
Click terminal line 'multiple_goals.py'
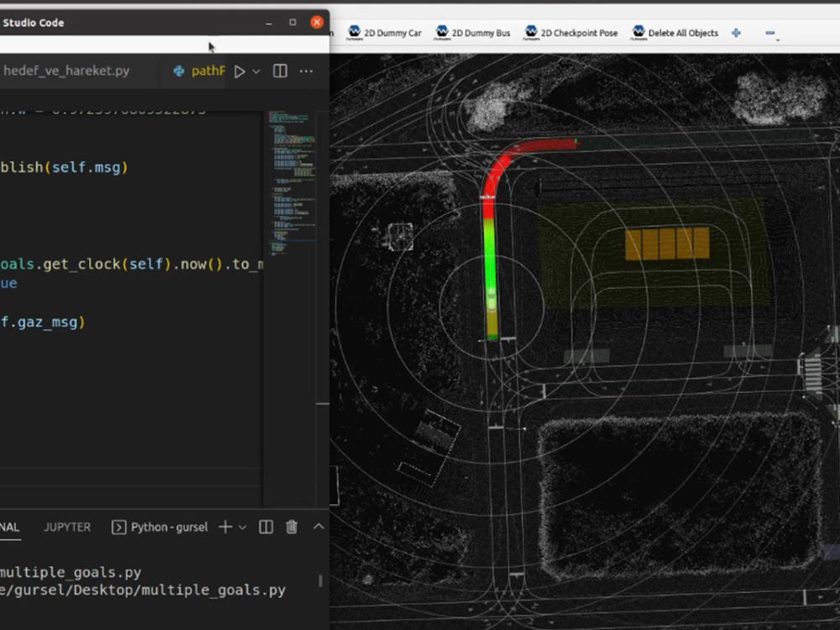[x=71, y=572]
